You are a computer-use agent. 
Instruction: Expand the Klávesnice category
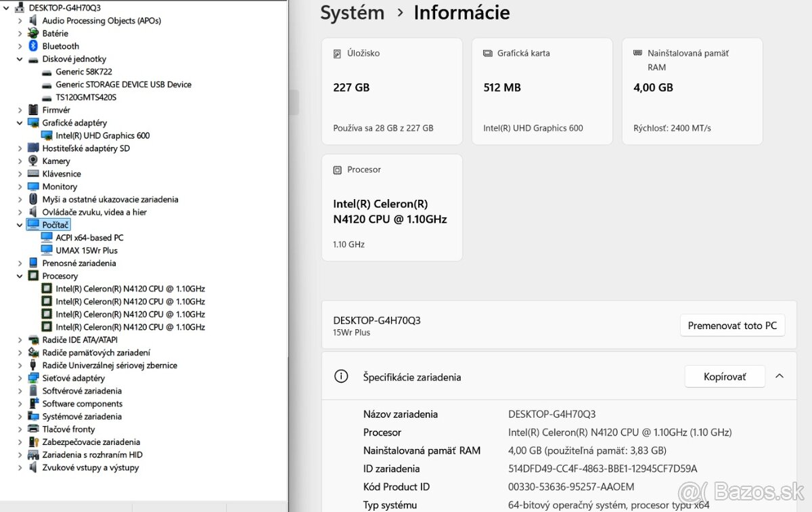point(20,174)
